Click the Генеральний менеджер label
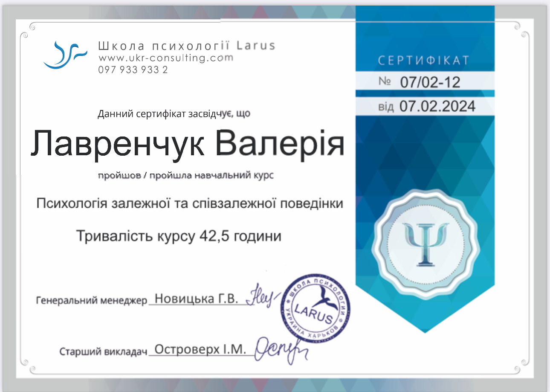Image resolution: width=550 pixels, height=392 pixels. (91, 300)
